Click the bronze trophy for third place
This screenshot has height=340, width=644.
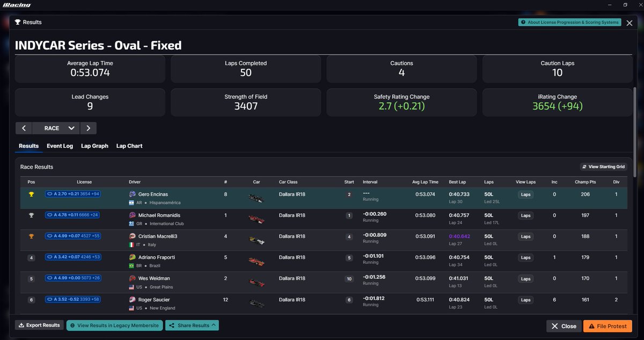click(x=31, y=236)
